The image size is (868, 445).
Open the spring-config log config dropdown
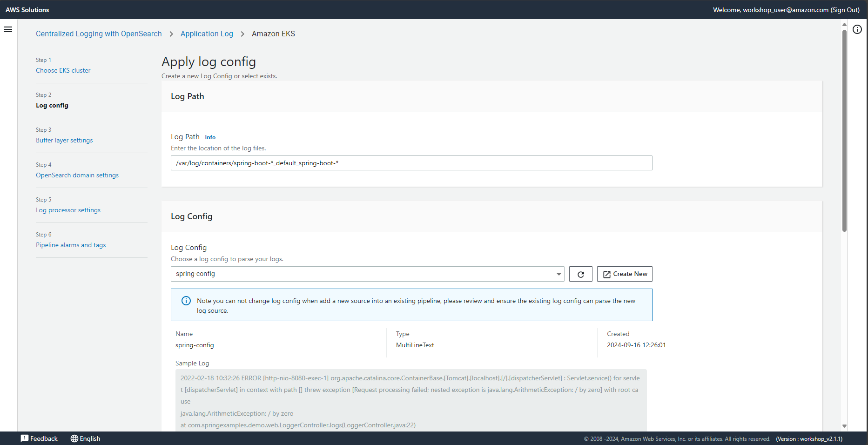(367, 274)
